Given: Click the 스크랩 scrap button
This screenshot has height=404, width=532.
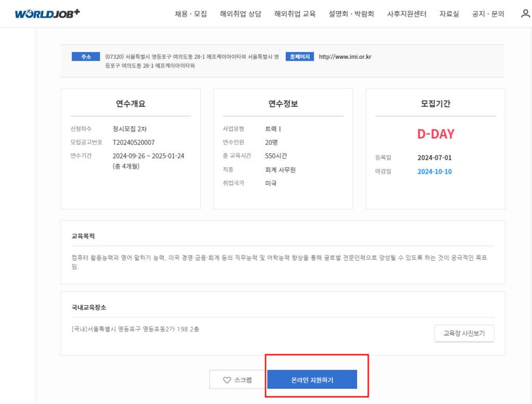Looking at the screenshot, I should (236, 380).
